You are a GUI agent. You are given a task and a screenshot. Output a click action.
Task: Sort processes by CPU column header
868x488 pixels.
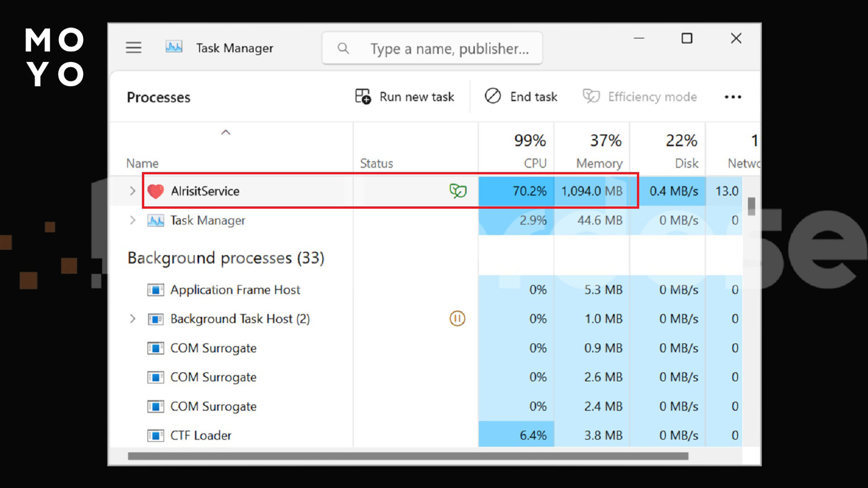pyautogui.click(x=530, y=151)
